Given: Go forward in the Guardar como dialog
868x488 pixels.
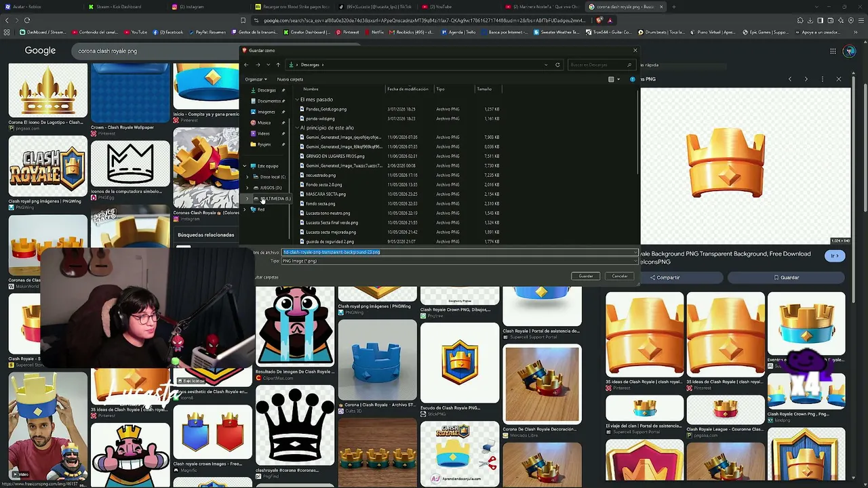Looking at the screenshot, I should (x=258, y=65).
